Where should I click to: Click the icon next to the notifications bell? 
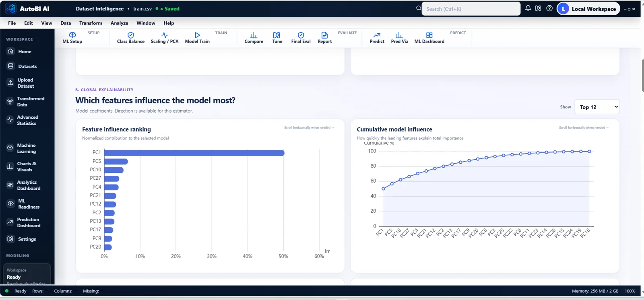[538, 8]
